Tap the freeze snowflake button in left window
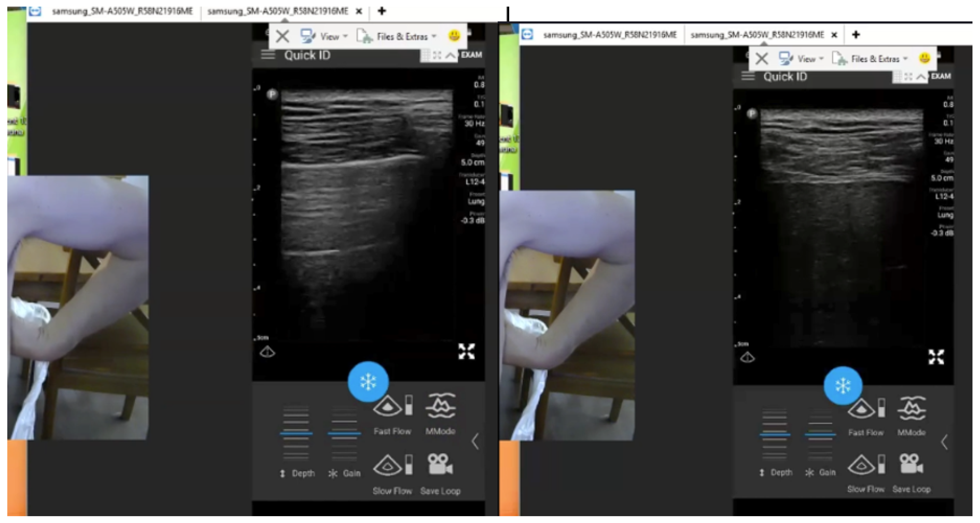 click(x=368, y=381)
